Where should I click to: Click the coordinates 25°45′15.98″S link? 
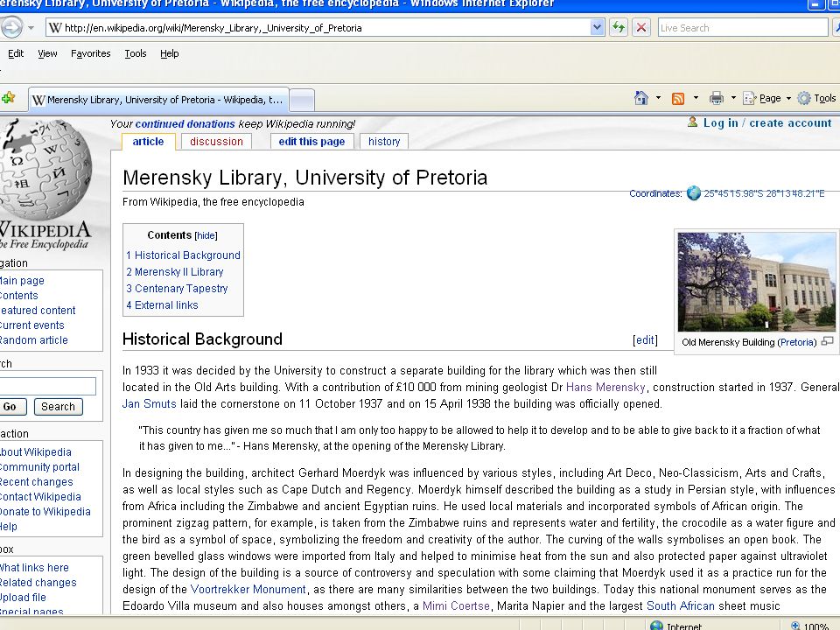point(764,193)
